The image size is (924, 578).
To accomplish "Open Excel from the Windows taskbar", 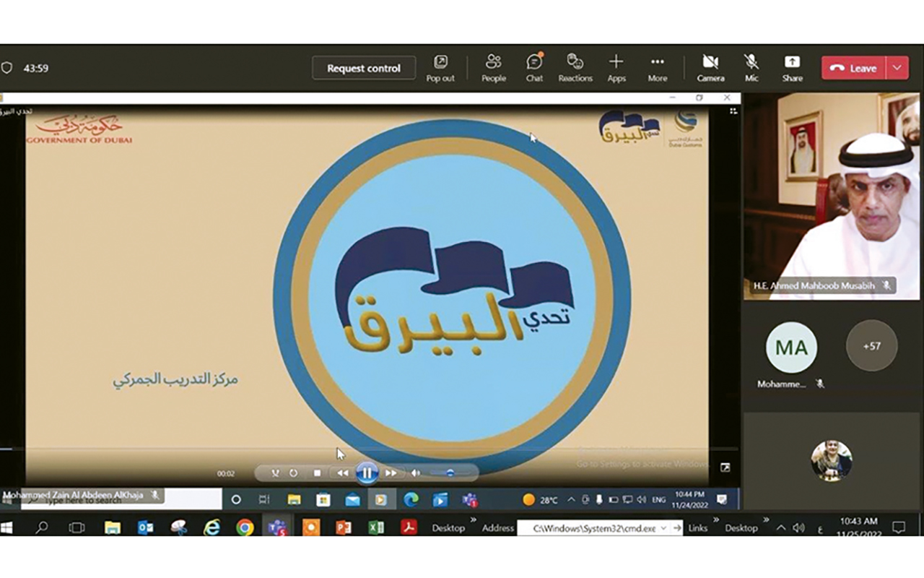I will [x=376, y=528].
